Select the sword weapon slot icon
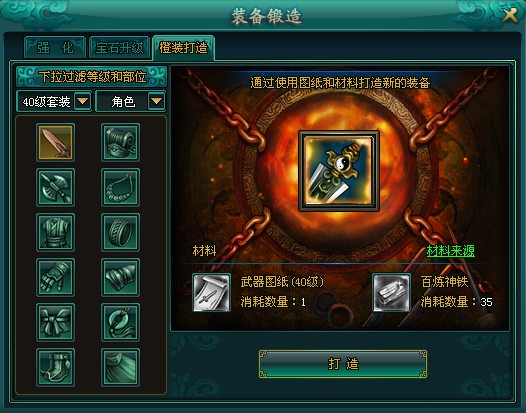 click(55, 142)
